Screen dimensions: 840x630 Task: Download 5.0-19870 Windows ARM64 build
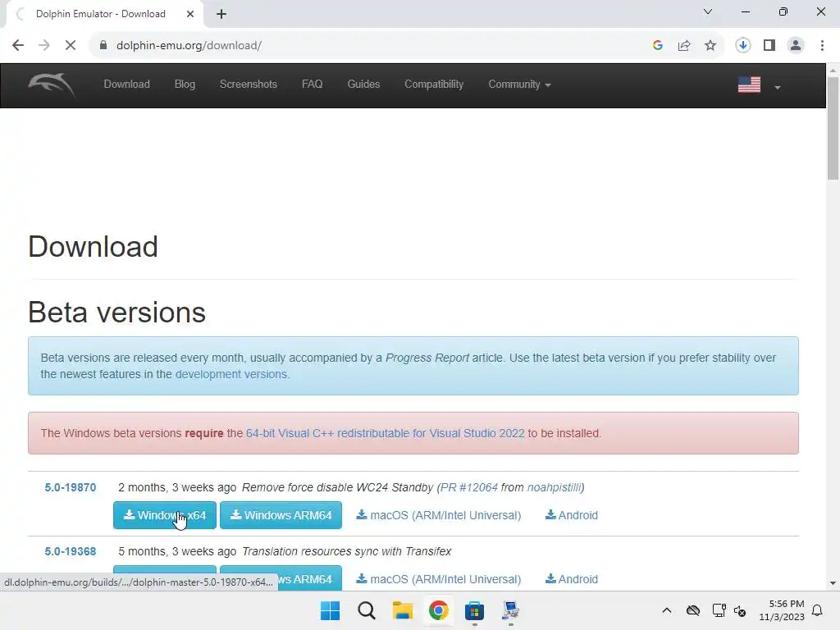(x=281, y=515)
